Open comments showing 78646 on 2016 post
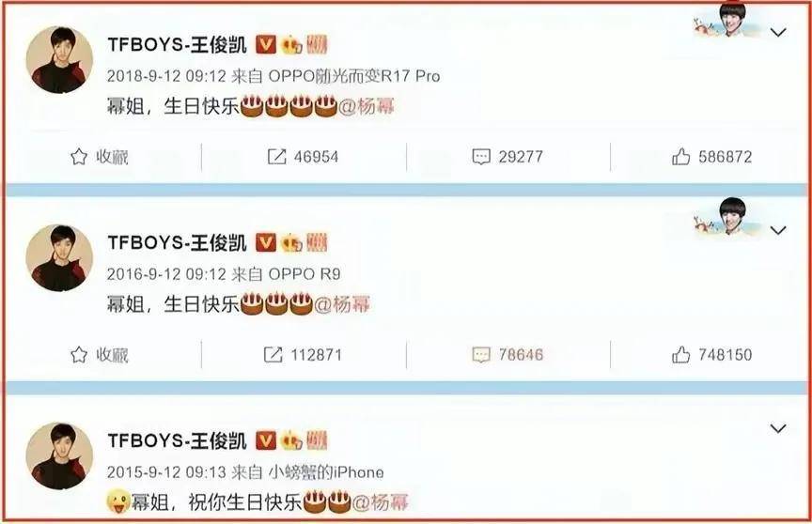The height and width of the screenshot is (524, 812). click(x=507, y=354)
